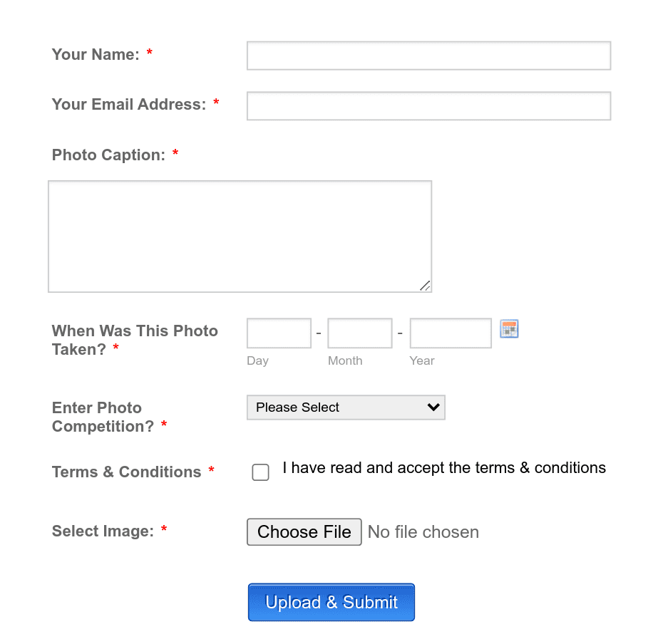Click the 'Enter Photo Competition?' label
Screen dimensions: 663x644
pyautogui.click(x=103, y=417)
